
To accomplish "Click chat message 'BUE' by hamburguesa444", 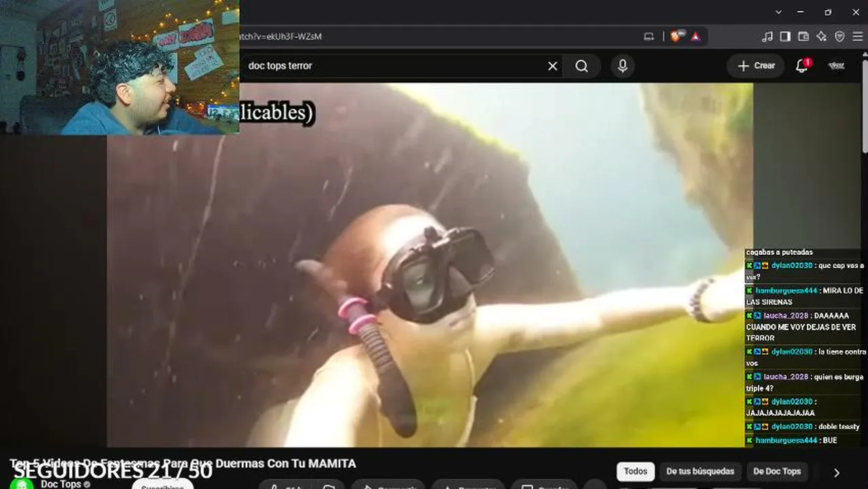I will pos(792,441).
